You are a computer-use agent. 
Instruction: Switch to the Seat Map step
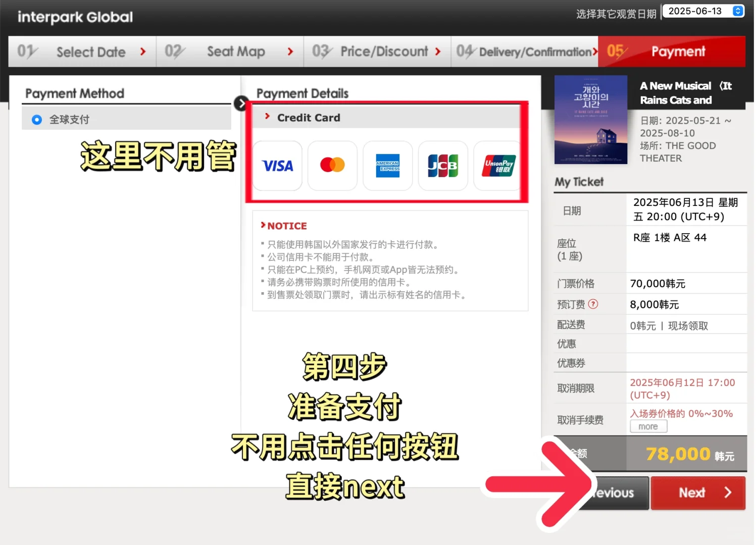236,51
